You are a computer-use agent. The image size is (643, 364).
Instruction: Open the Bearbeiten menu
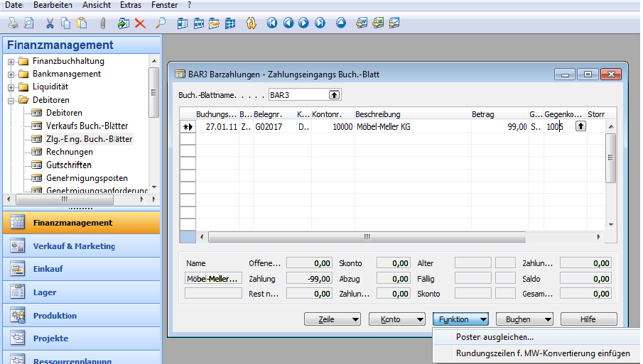tap(53, 5)
